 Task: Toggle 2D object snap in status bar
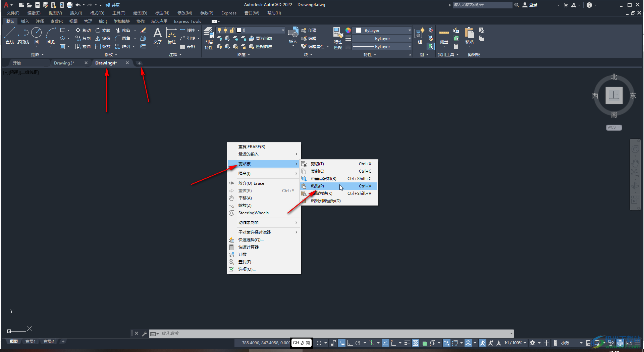click(x=394, y=343)
